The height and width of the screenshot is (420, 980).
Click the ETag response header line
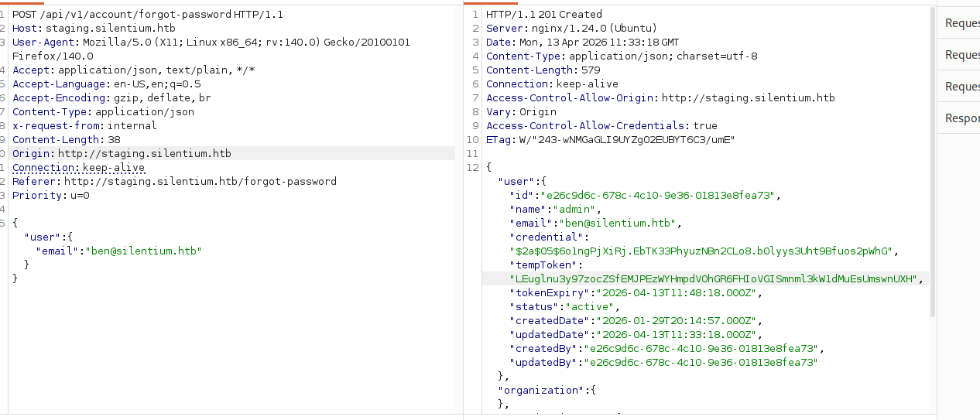pyautogui.click(x=610, y=140)
